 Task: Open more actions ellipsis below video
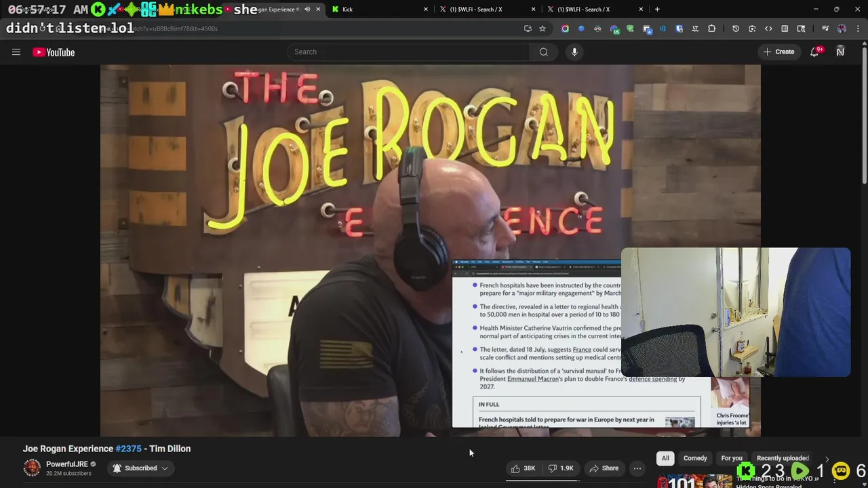pos(637,468)
